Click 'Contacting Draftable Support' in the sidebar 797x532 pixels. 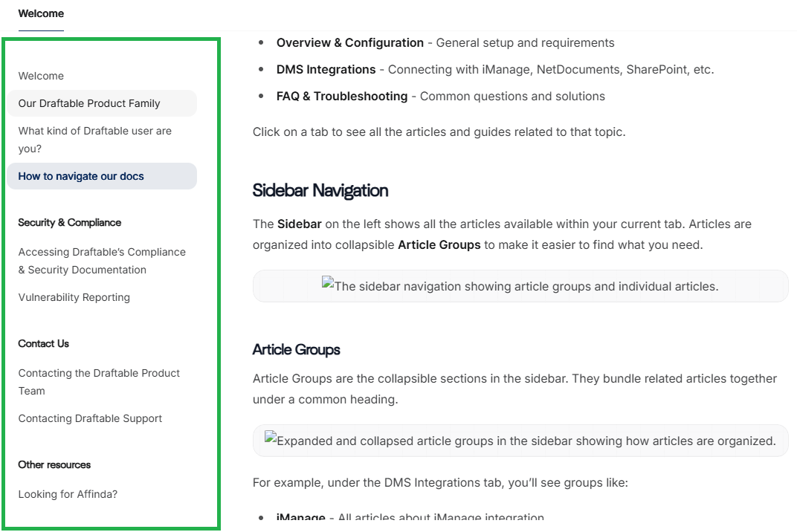[x=90, y=418]
